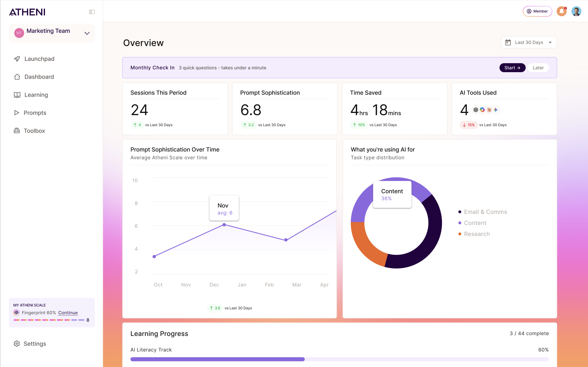Click the Member badge button

point(537,11)
